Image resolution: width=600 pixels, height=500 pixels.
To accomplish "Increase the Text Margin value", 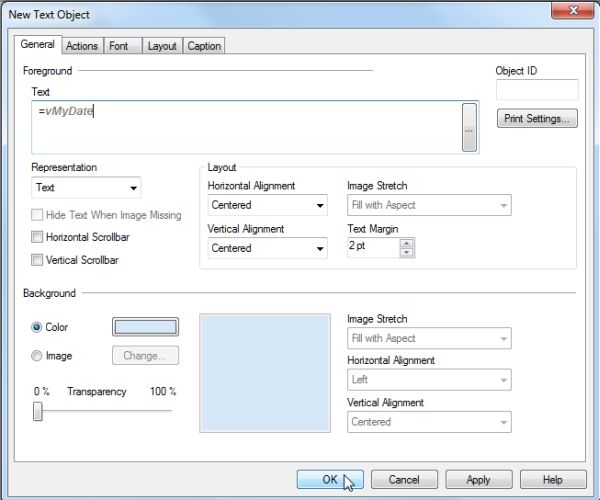I will tap(406, 242).
